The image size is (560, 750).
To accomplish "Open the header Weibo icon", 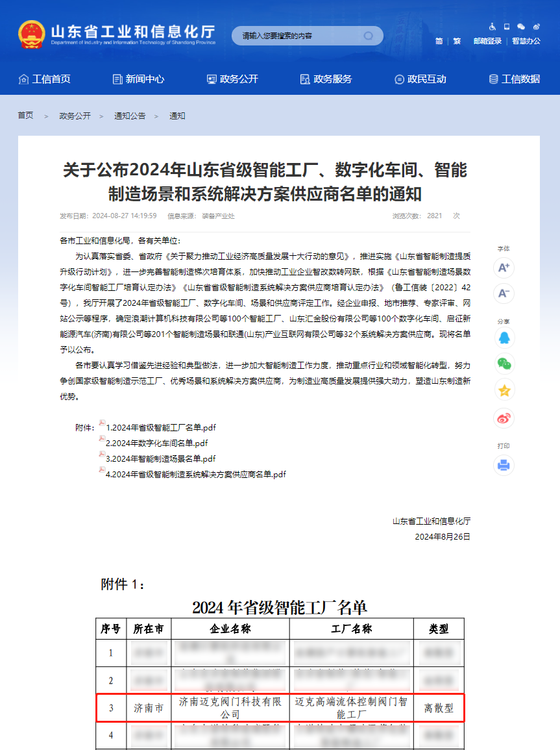I will [x=536, y=27].
